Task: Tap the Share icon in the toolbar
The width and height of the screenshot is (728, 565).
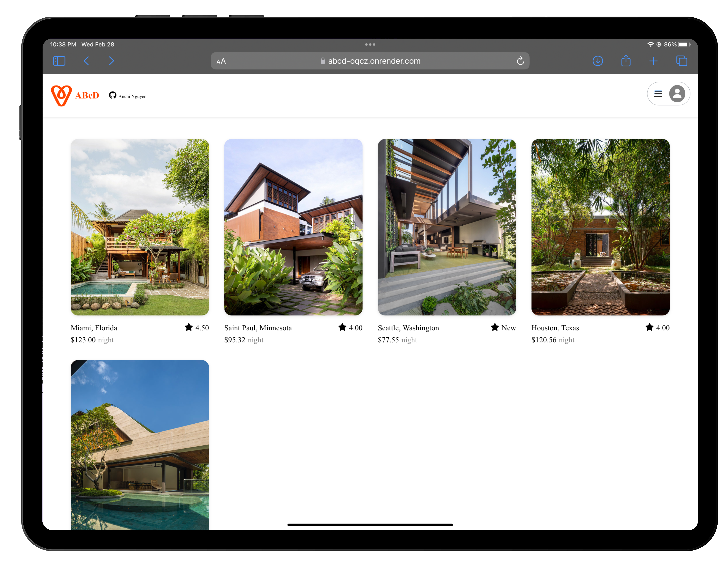Action: tap(626, 61)
